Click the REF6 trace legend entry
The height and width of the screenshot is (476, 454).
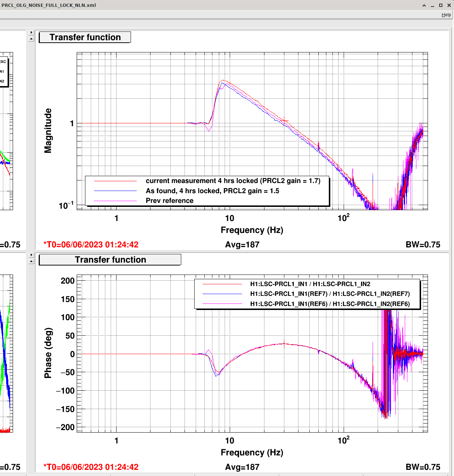point(330,304)
